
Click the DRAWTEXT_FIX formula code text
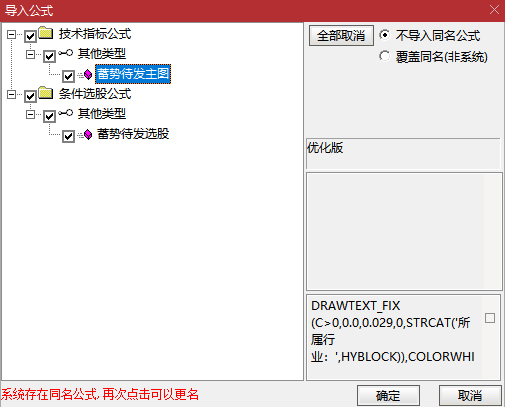point(393,331)
